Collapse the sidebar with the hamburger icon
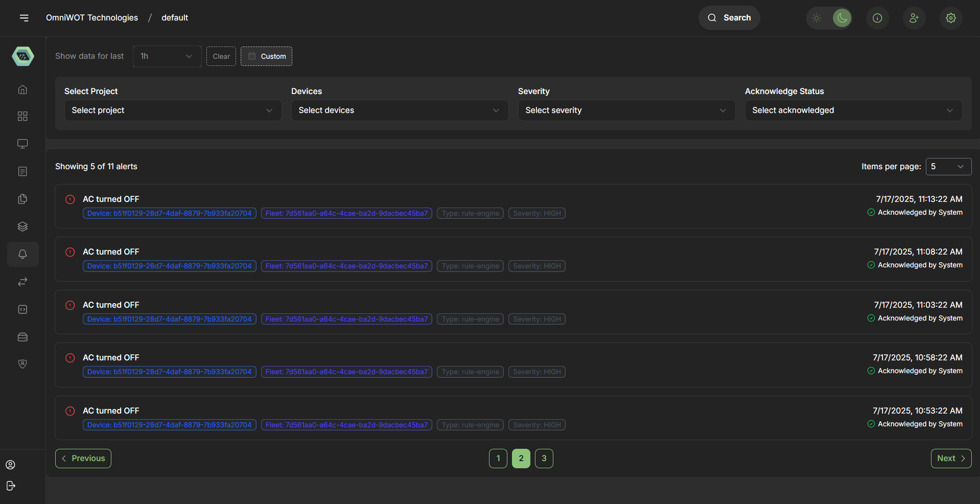Image resolution: width=980 pixels, height=504 pixels. tap(25, 17)
